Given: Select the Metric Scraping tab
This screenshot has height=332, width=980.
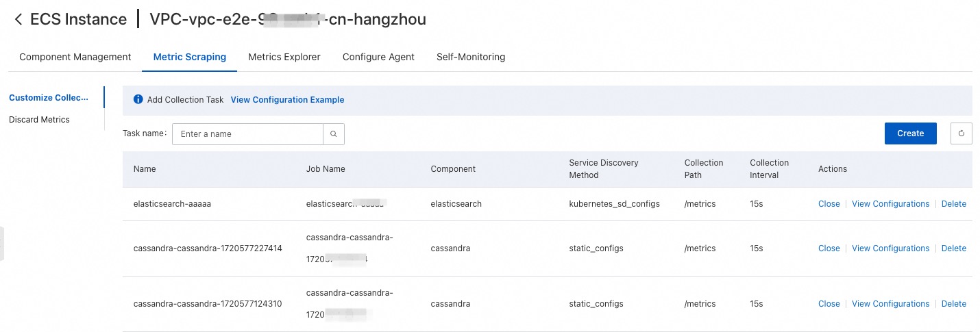Looking at the screenshot, I should tap(189, 57).
